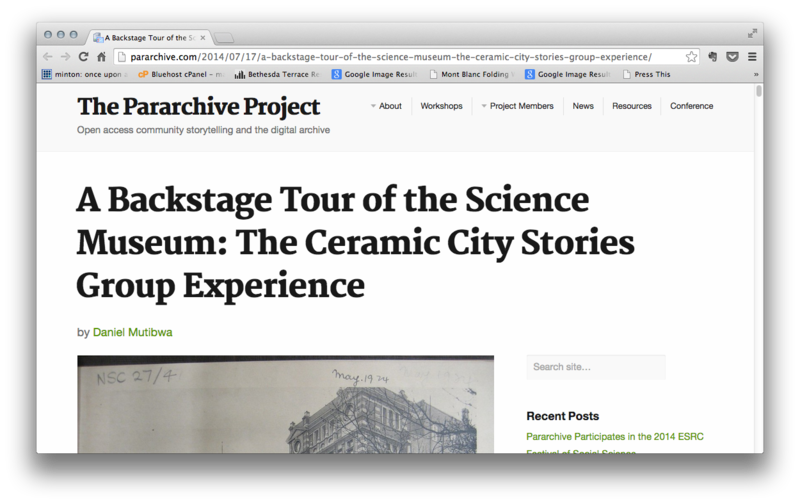Open the Bluehost cPanel bookmark
The width and height of the screenshot is (800, 504).
click(179, 74)
